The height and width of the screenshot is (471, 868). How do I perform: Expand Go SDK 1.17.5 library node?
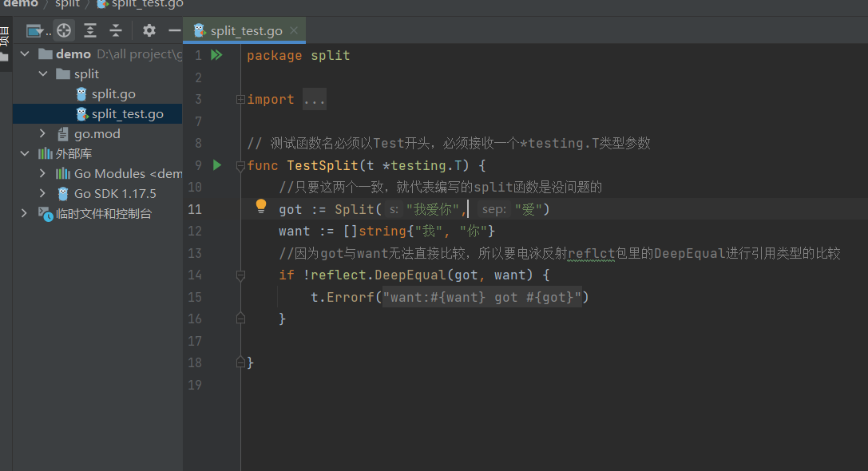(43, 194)
